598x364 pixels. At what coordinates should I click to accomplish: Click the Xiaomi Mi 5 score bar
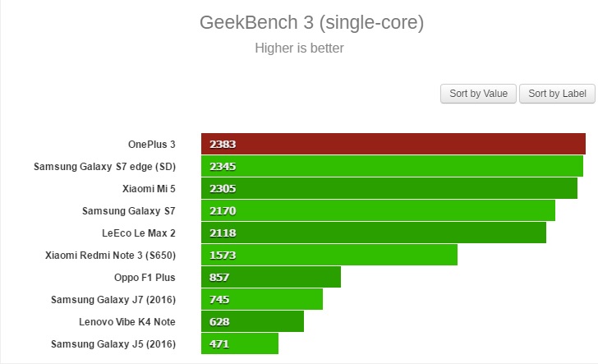click(389, 188)
